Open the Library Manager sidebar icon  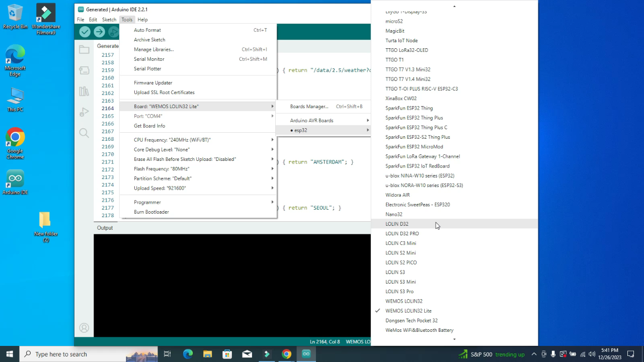[x=84, y=91]
